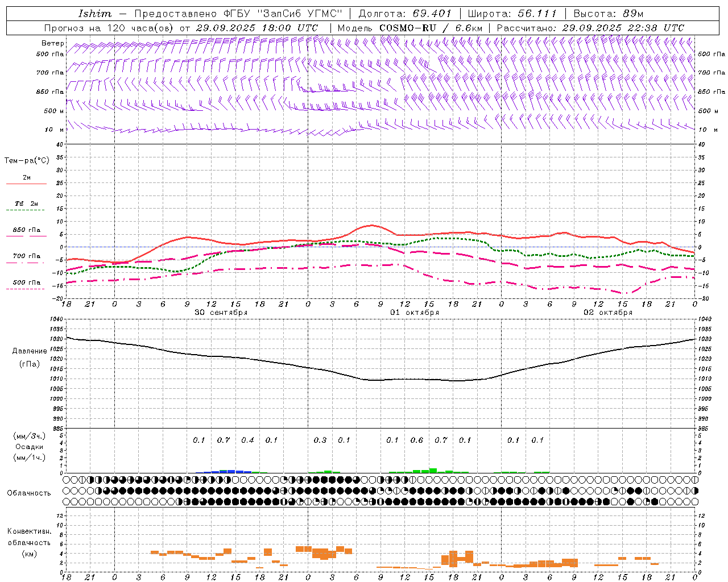Click the 985 label on left pressure axis
This screenshot has width=728, height=582.
point(57,429)
